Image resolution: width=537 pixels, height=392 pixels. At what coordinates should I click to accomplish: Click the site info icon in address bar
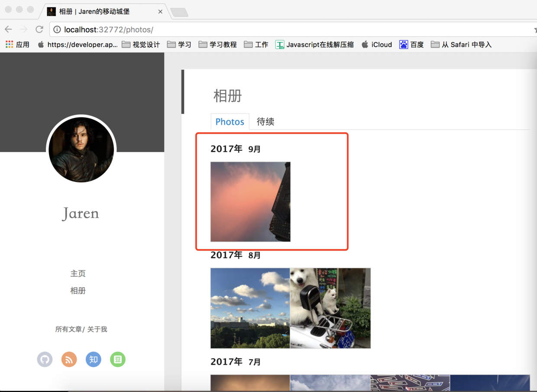point(58,29)
